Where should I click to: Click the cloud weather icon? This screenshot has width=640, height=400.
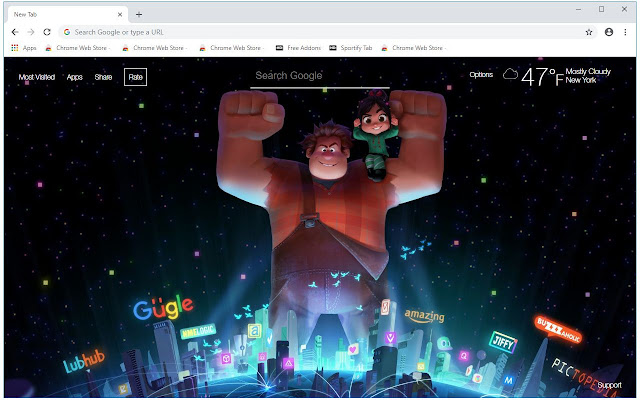(510, 74)
